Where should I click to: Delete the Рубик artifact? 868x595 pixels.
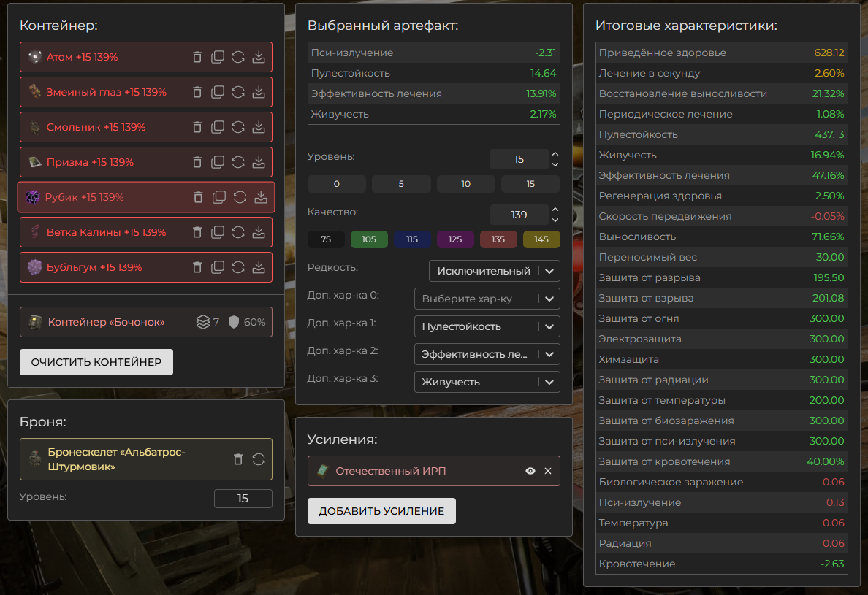[198, 197]
